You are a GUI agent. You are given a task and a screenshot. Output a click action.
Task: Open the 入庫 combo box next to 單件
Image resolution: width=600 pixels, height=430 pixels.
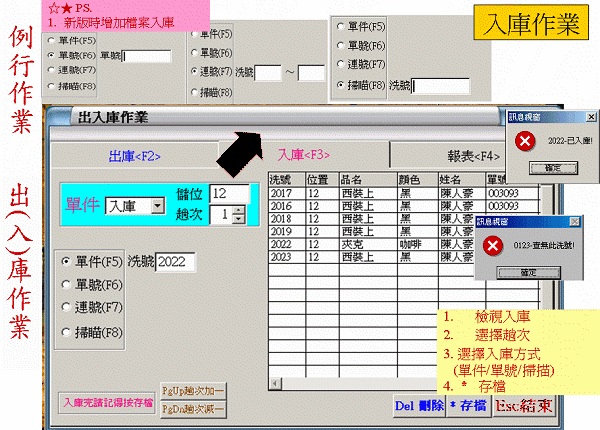point(156,206)
